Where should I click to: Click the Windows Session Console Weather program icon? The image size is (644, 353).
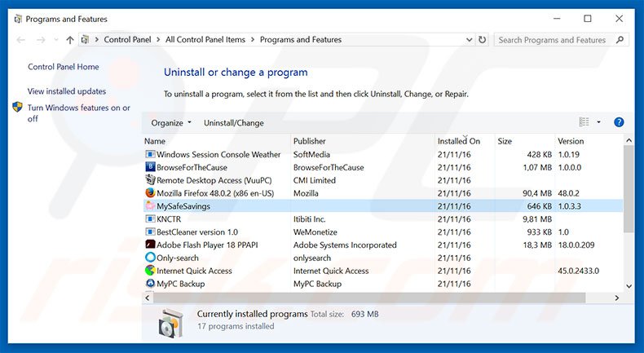(x=150, y=155)
